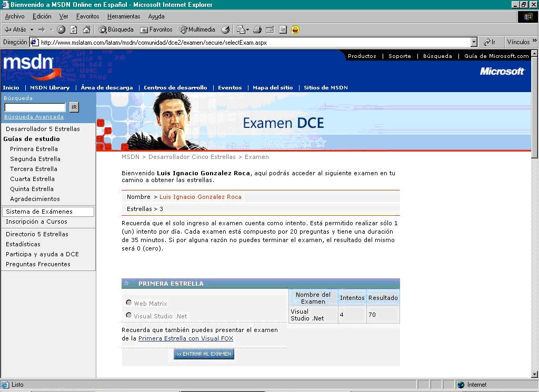Open the Estadísticas sidebar item
Screen dimensions: 539x392
[23, 244]
